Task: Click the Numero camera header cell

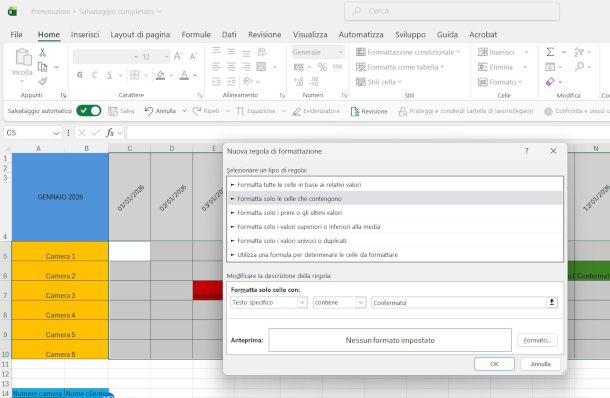Action: 38,393
